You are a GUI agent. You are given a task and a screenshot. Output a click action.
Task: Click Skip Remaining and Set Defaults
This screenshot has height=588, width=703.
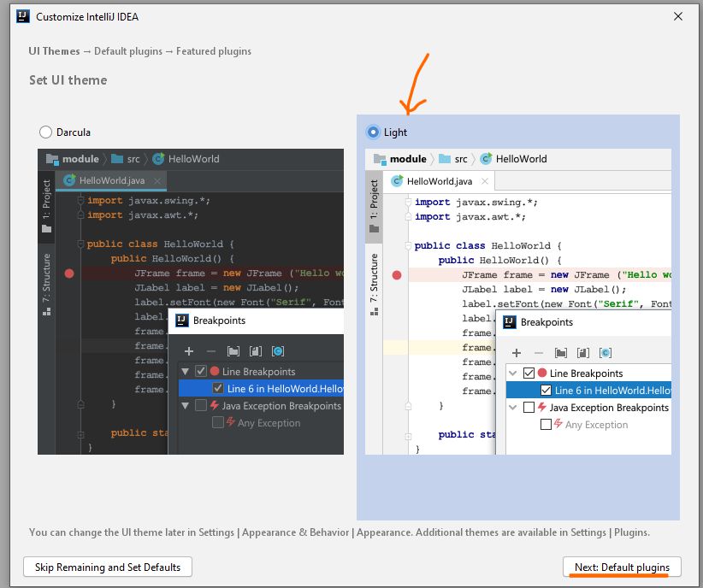[108, 567]
